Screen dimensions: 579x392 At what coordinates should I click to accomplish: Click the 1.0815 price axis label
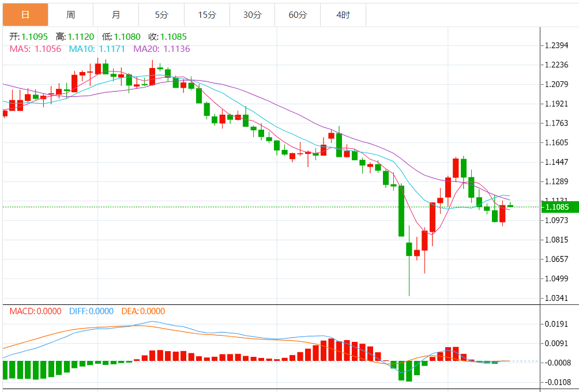tap(557, 240)
